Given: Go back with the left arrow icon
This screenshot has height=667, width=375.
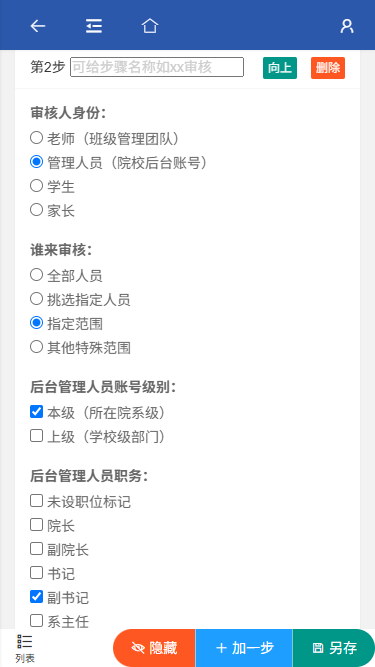Looking at the screenshot, I should [x=37, y=26].
